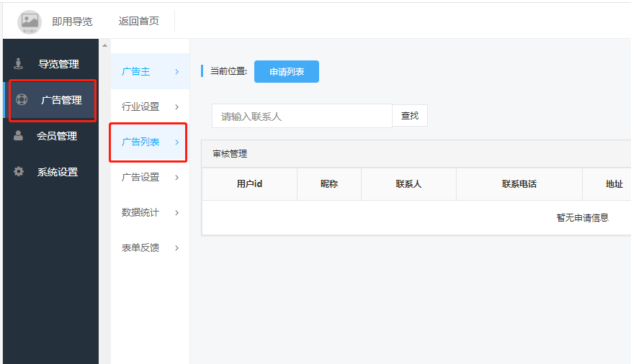The height and width of the screenshot is (364, 631).
Task: Expand the 广告列表 chevron arrow
Action: tap(177, 142)
